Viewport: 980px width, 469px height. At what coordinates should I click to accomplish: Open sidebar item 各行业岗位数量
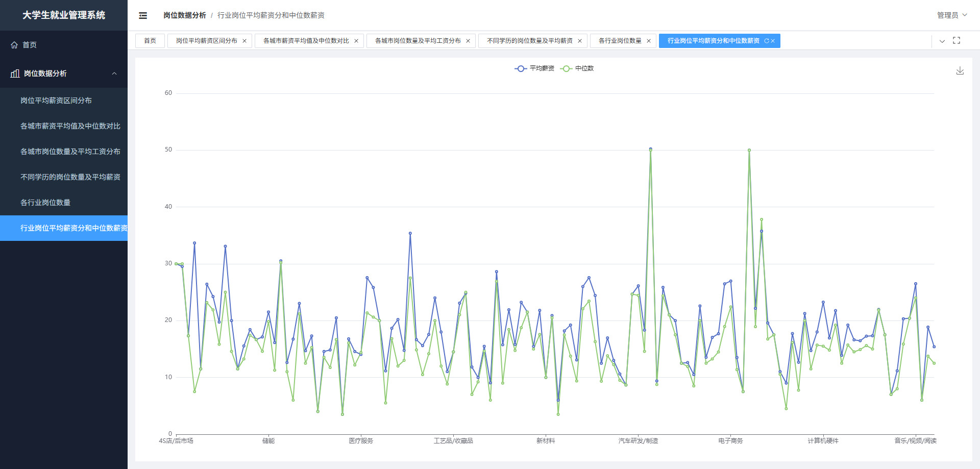pos(64,203)
